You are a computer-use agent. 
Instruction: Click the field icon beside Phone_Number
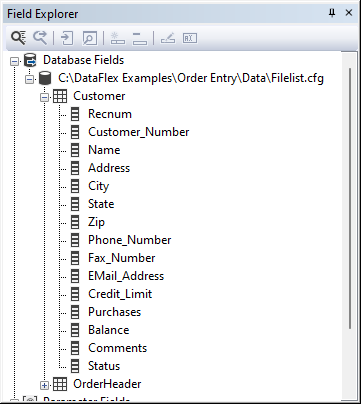click(75, 240)
